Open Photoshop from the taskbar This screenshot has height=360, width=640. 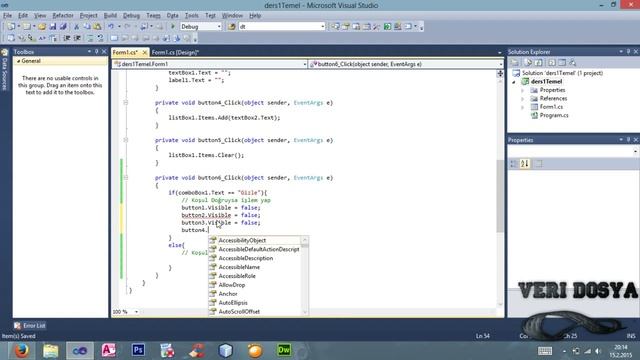coord(138,351)
